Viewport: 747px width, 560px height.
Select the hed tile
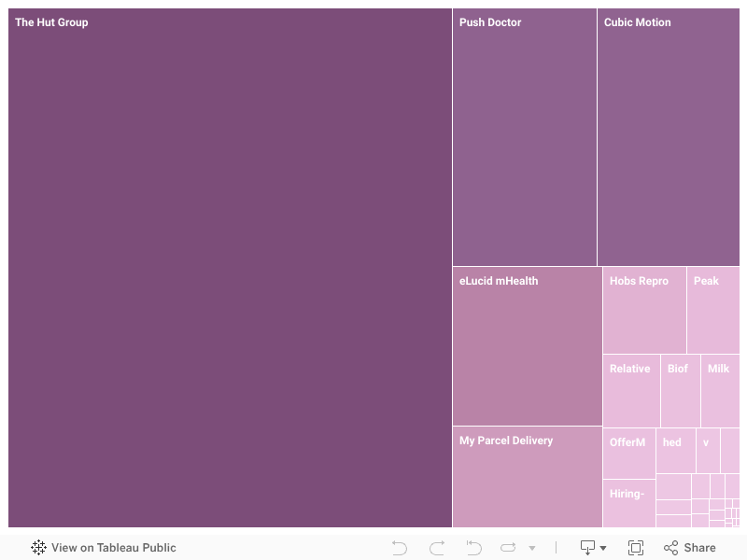coord(675,451)
